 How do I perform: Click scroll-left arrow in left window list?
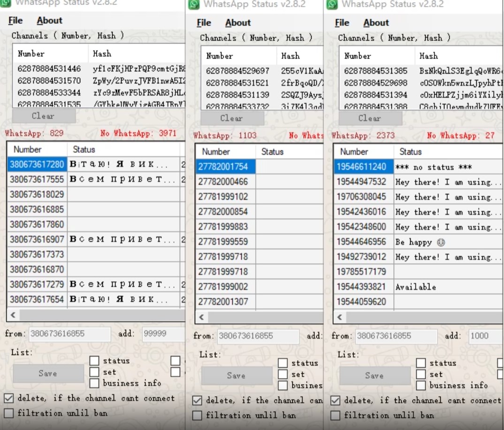point(13,315)
